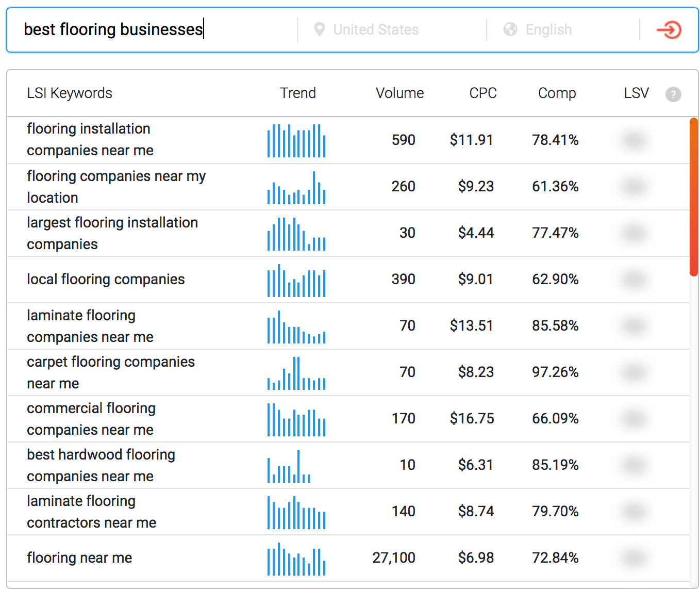Select the flooring near me keyword

click(x=79, y=558)
